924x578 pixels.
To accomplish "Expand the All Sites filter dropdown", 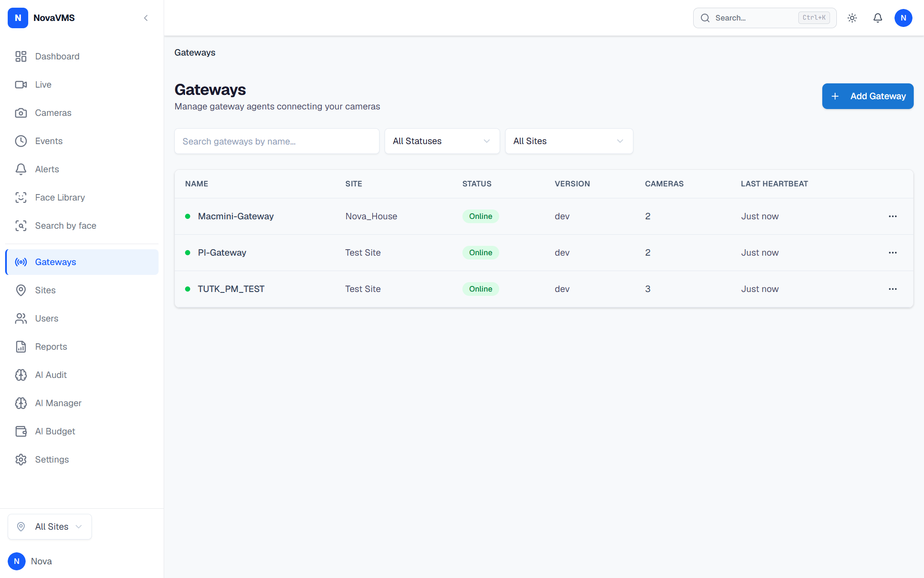I will coord(569,141).
